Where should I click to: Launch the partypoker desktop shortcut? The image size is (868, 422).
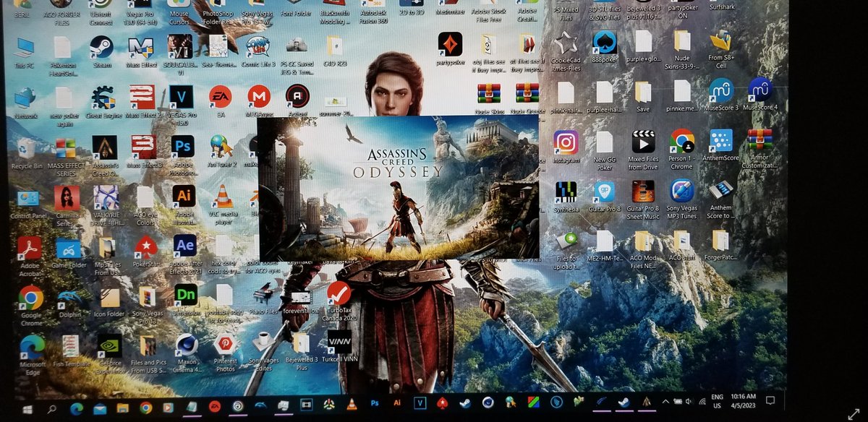[450, 48]
